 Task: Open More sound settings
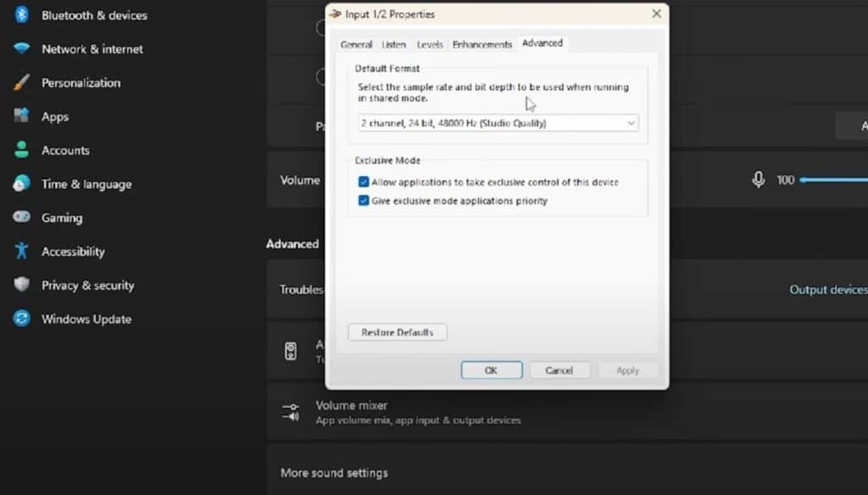point(567,473)
